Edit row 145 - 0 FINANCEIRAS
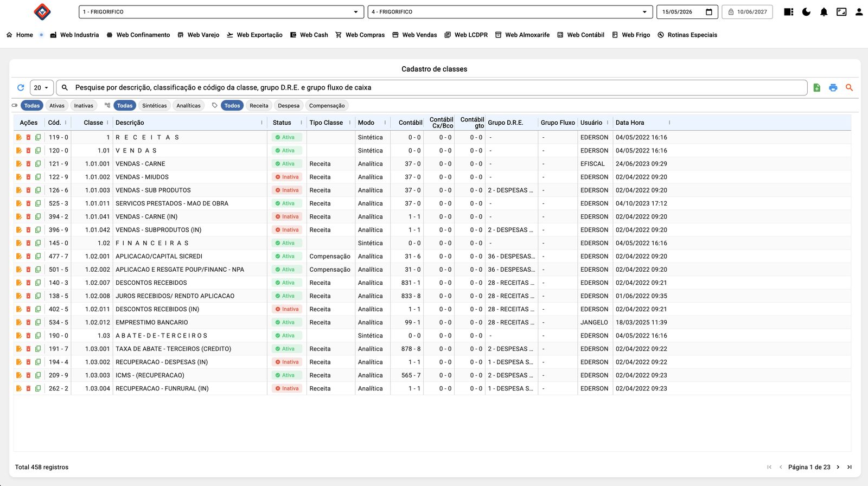 pyautogui.click(x=19, y=243)
